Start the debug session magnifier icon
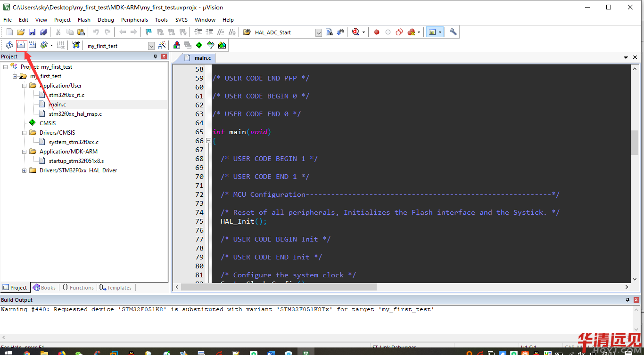644x355 pixels. click(x=355, y=32)
